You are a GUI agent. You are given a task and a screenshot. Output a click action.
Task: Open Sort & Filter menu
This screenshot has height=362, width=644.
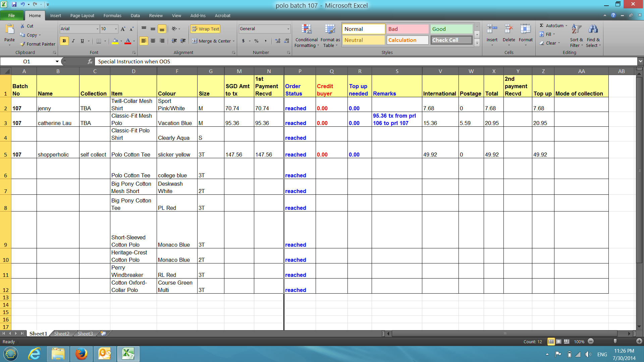coord(577,36)
